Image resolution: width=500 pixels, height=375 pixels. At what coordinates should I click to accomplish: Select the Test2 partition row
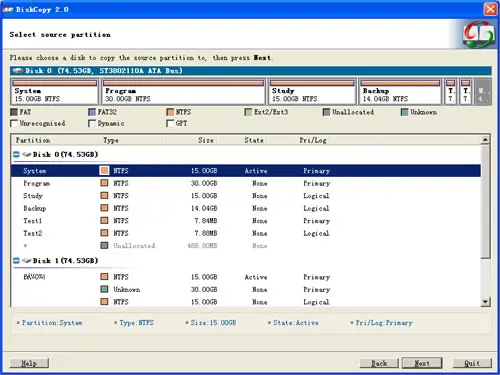(246, 233)
